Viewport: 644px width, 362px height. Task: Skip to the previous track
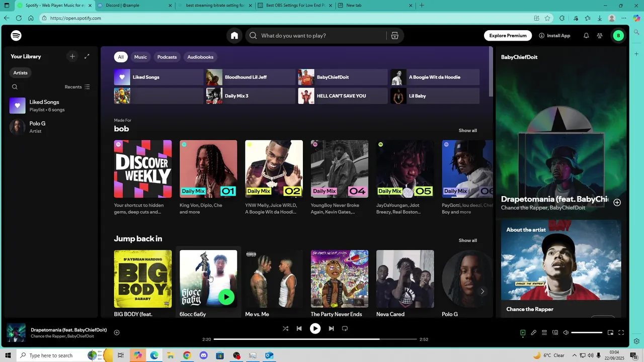(299, 328)
